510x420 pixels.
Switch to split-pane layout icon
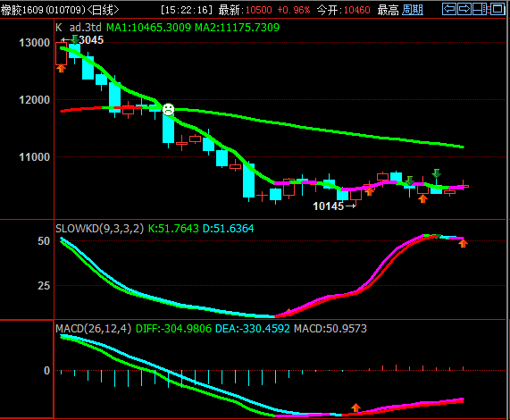coord(480,9)
